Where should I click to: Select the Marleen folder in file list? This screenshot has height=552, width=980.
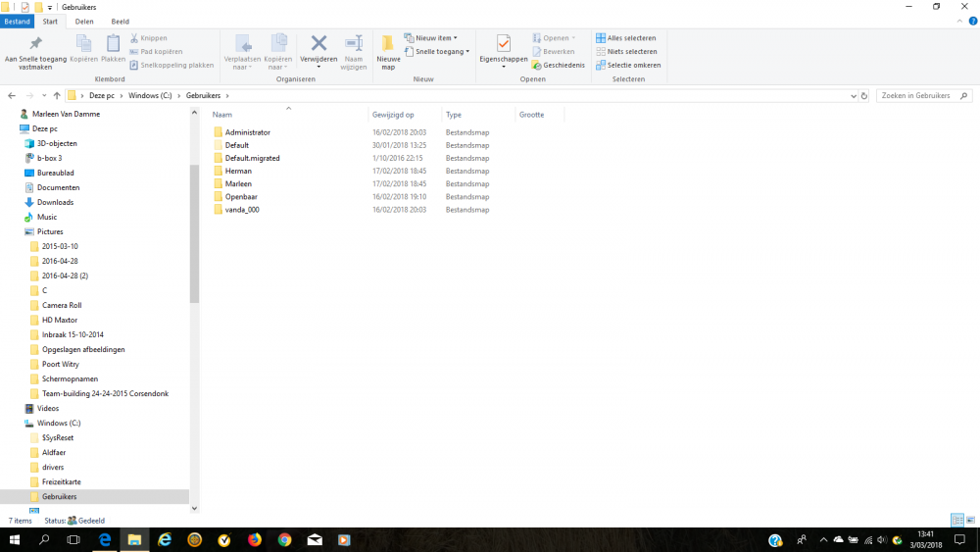[238, 183]
